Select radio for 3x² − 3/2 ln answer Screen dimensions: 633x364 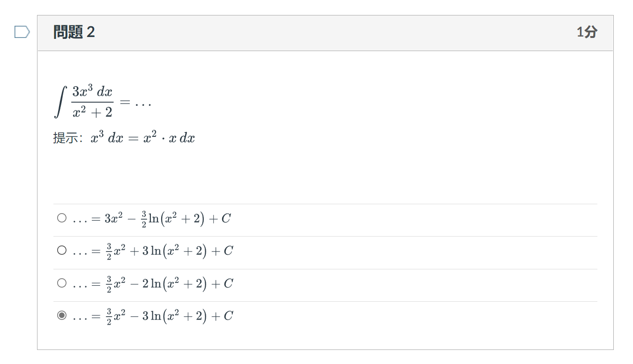coord(62,218)
